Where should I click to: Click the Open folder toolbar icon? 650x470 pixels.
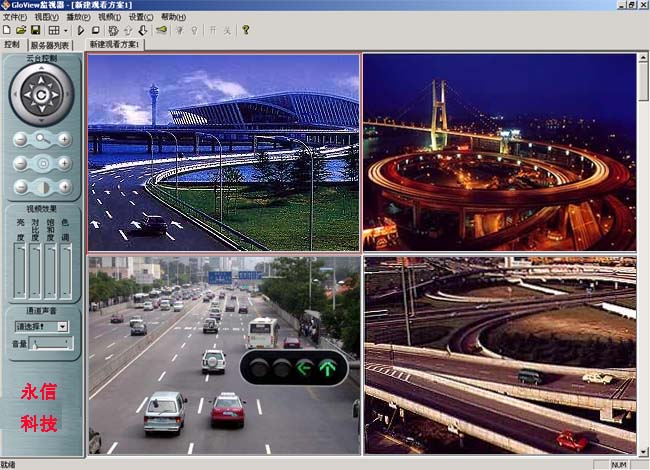[x=20, y=30]
